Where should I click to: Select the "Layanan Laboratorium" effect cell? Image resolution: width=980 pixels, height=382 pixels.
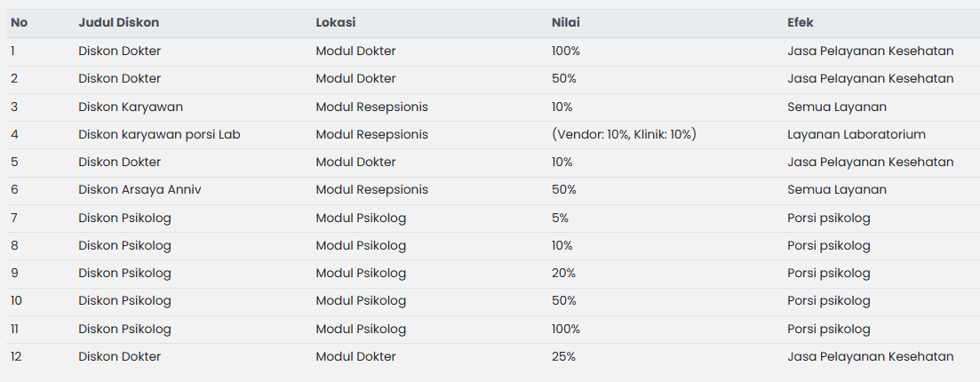point(856,134)
